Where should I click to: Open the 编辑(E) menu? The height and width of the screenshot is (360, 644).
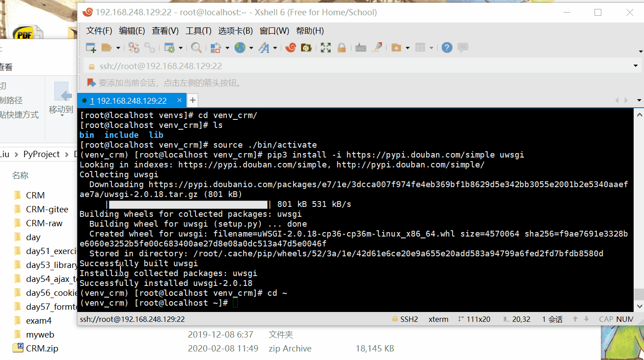pyautogui.click(x=132, y=31)
